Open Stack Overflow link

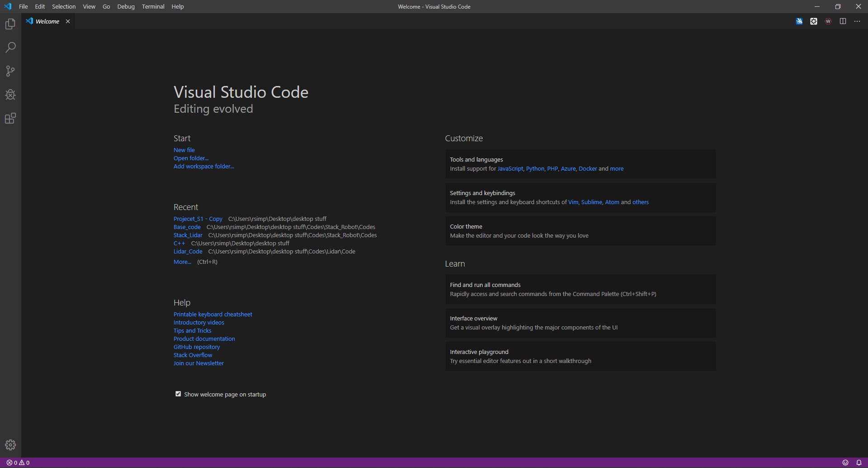point(193,355)
